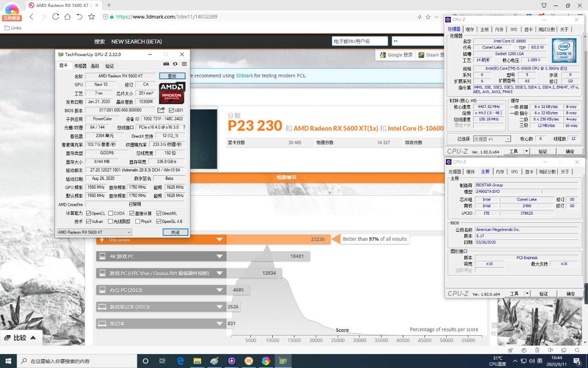Toggle CUDA checkbox
This screenshot has width=588, height=368.
coord(111,213)
